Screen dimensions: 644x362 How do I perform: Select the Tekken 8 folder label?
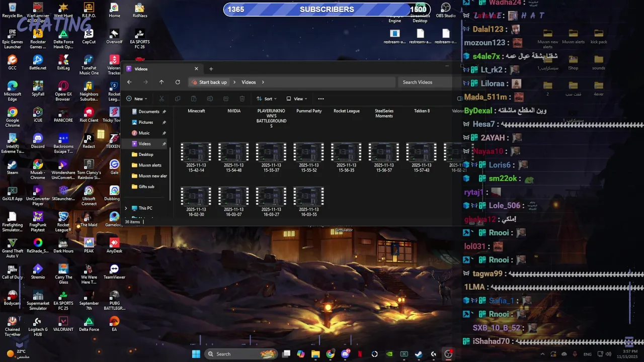pos(422,111)
